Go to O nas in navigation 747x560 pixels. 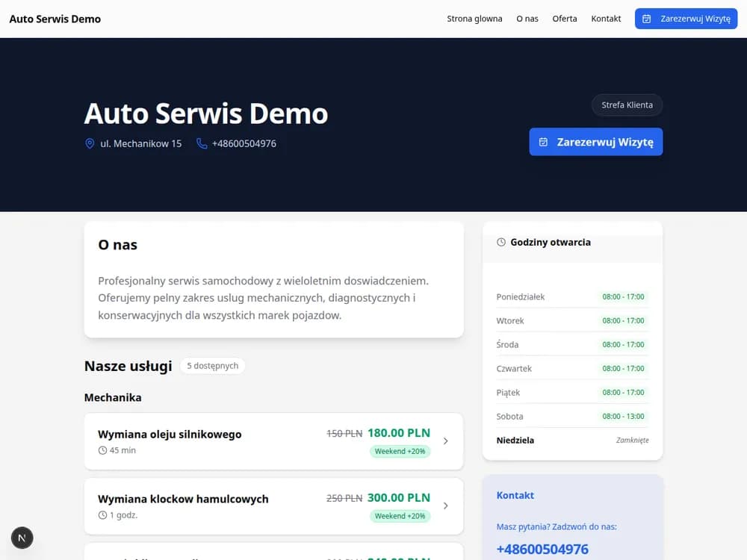pyautogui.click(x=527, y=19)
